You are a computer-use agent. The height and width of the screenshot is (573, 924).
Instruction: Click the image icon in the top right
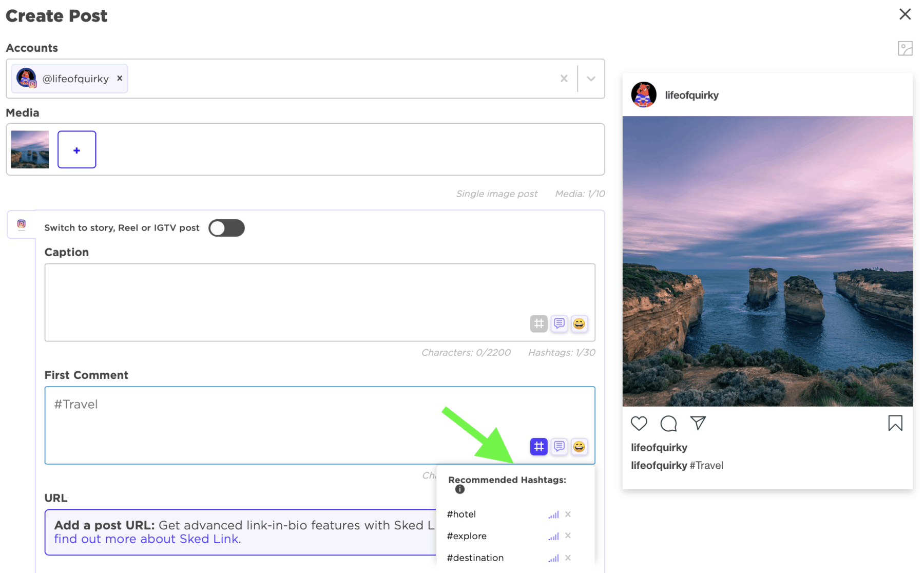point(905,48)
